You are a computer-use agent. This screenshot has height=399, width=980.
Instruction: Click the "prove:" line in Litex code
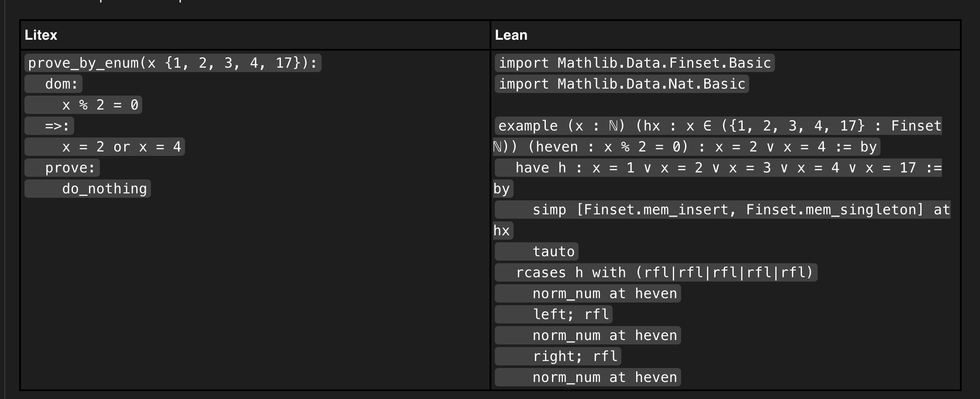coord(62,168)
